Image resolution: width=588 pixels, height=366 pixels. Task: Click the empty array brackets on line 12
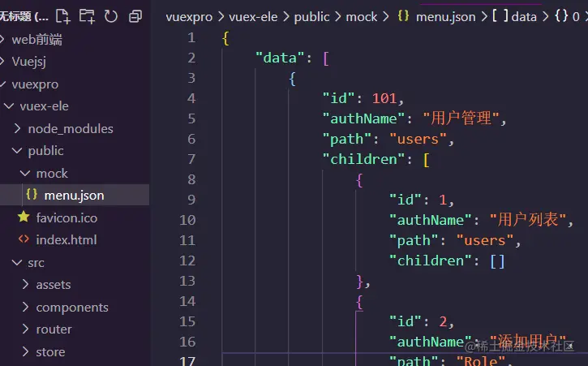click(x=497, y=261)
